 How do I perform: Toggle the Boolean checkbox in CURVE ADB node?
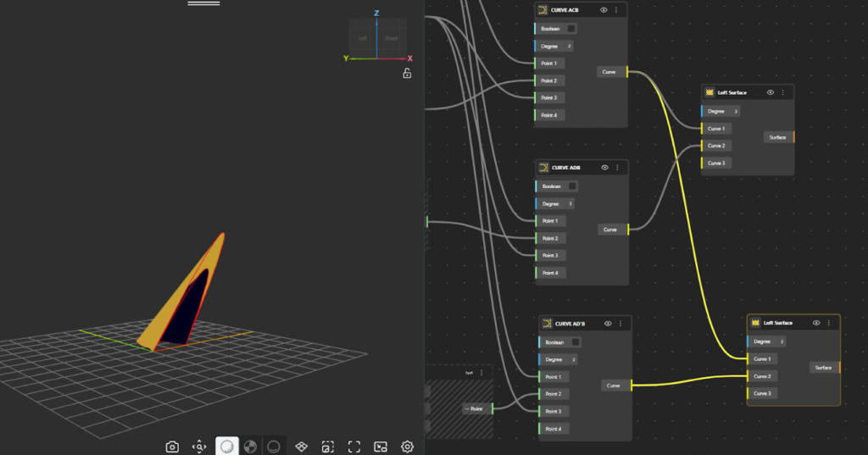point(572,186)
